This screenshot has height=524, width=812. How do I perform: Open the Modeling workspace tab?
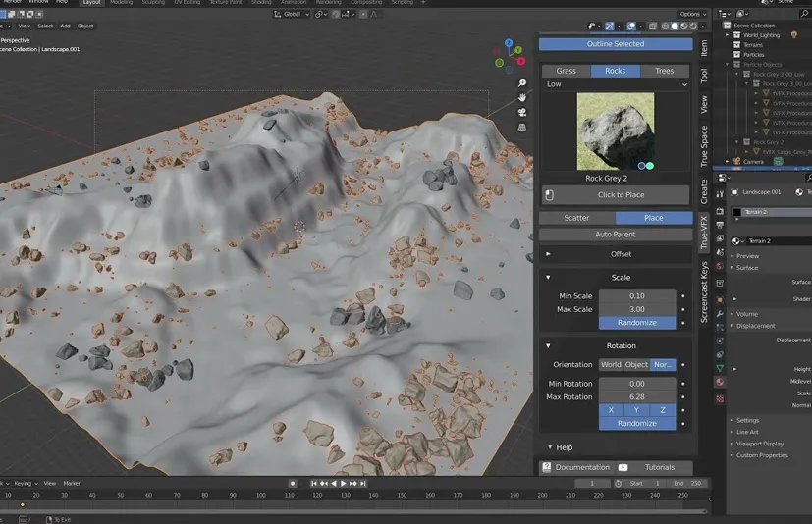click(121, 3)
